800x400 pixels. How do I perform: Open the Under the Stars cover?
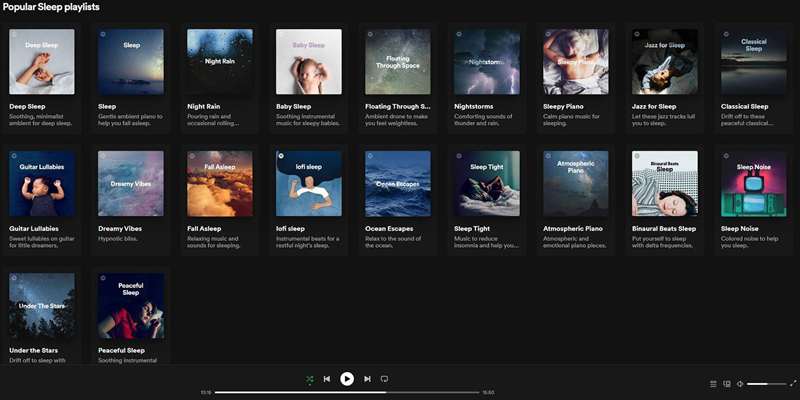tap(42, 306)
